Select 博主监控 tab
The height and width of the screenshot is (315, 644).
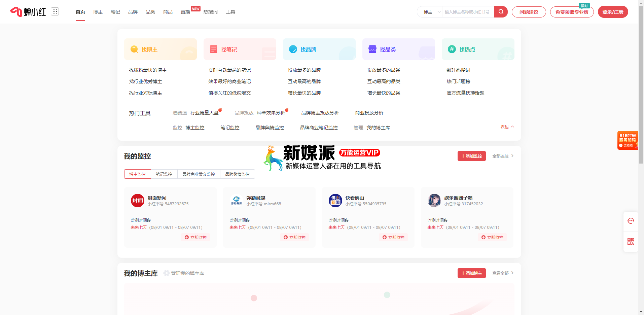point(138,174)
